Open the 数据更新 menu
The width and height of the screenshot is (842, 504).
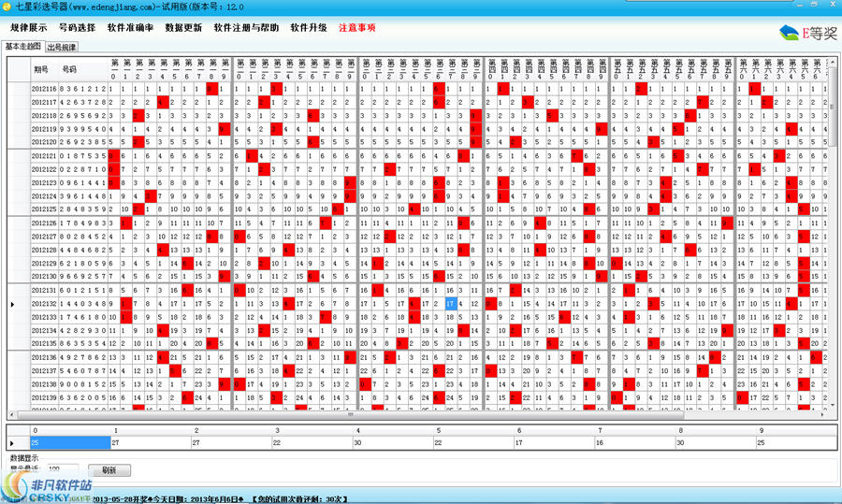[x=183, y=27]
